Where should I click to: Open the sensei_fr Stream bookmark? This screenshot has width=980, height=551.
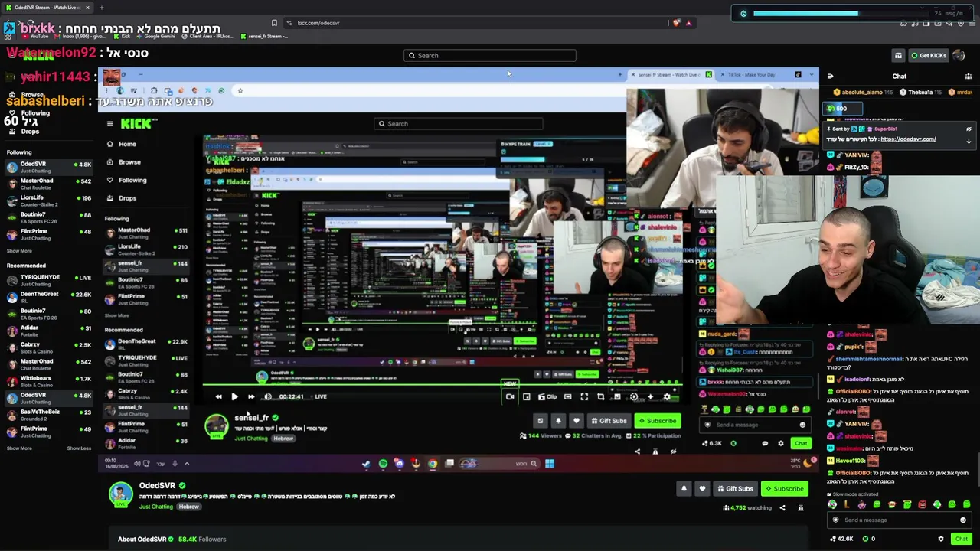[x=263, y=36]
